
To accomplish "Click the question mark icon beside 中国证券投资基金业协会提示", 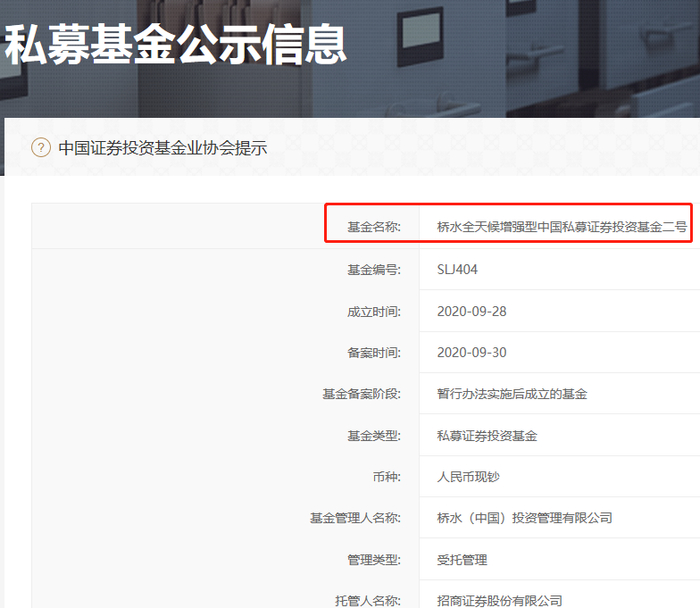I will coord(41,147).
